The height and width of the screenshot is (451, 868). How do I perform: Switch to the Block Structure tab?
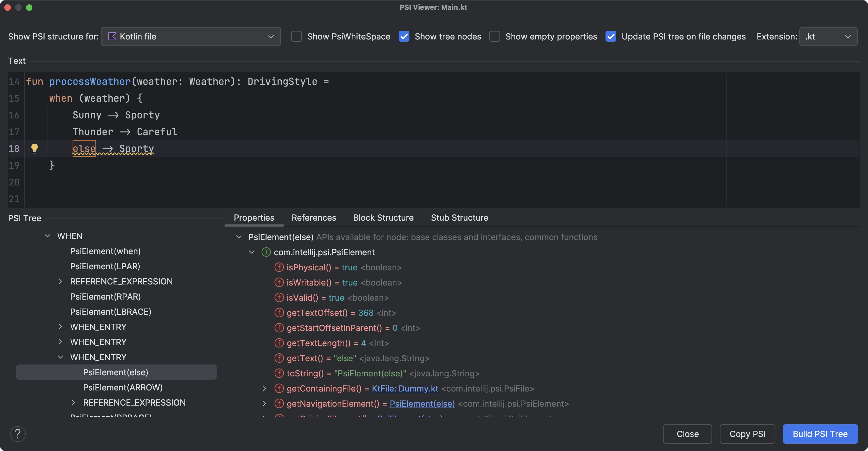(x=383, y=217)
